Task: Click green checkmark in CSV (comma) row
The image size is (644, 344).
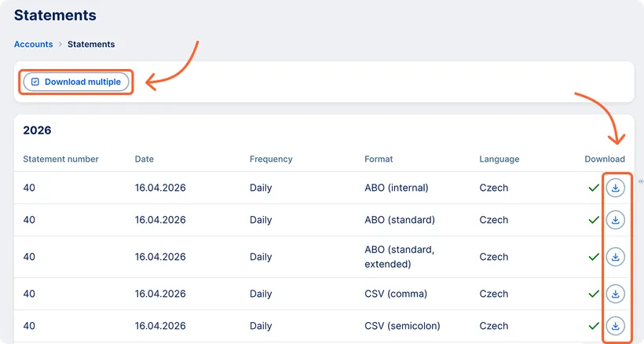Action: tap(594, 294)
